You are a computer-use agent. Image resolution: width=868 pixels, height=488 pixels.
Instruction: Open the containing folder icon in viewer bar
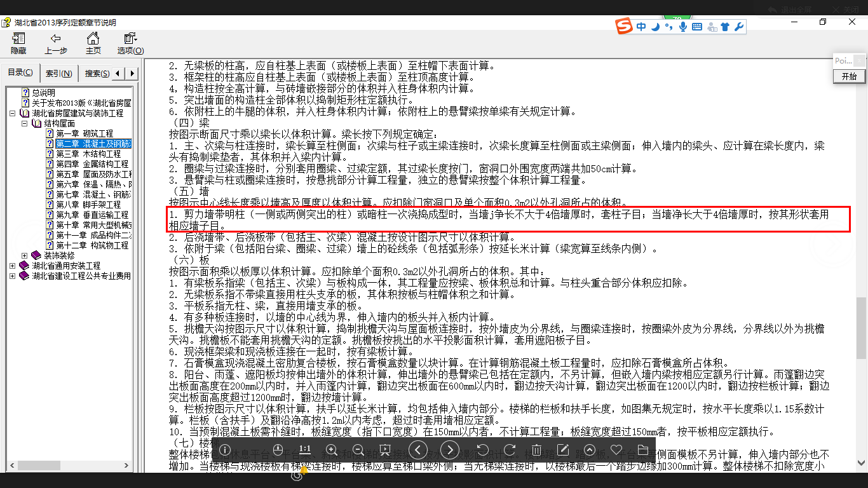[642, 450]
